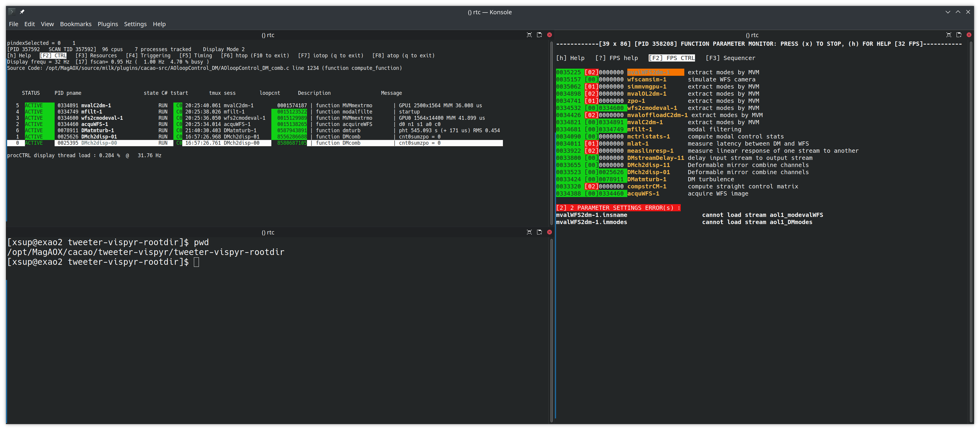Click highlighted '[F2] FPS CTRL' label
The height and width of the screenshot is (430, 980).
coord(672,58)
